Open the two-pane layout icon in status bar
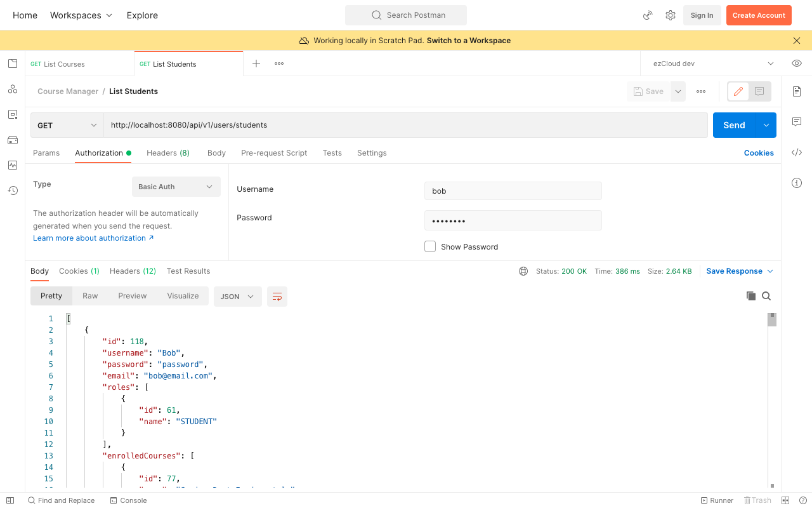 click(785, 500)
